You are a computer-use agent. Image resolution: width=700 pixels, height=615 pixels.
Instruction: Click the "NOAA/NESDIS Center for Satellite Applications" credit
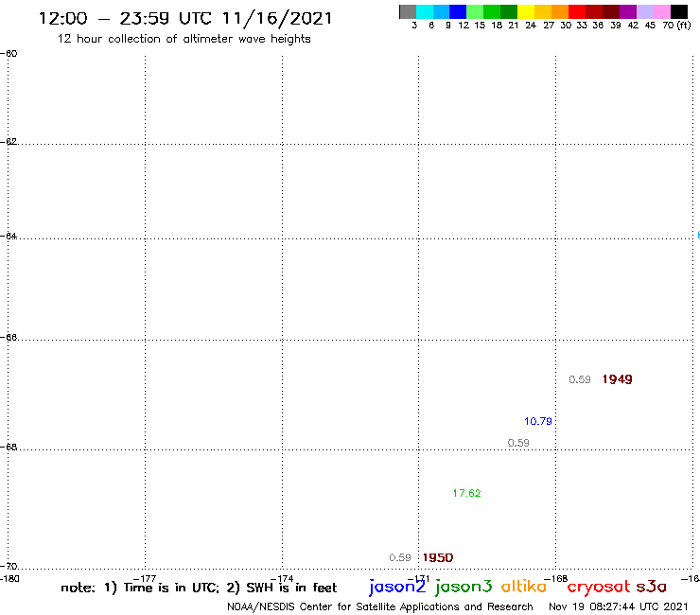coord(343,607)
